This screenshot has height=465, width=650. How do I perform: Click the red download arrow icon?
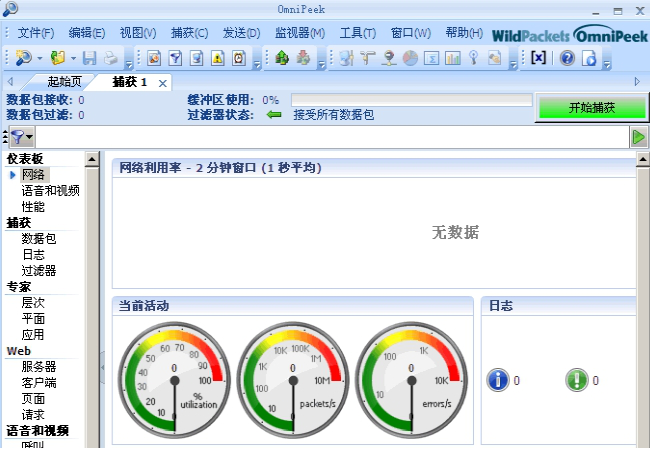303,58
